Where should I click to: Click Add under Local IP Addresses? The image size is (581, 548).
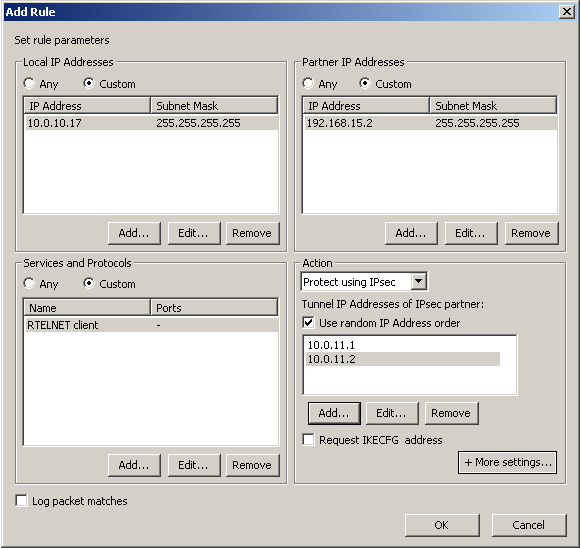[x=134, y=233]
